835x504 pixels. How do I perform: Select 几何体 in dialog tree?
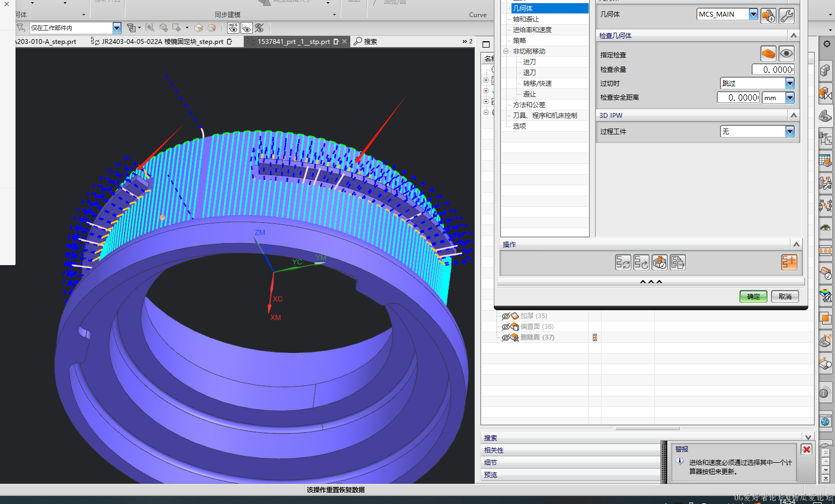click(x=523, y=9)
